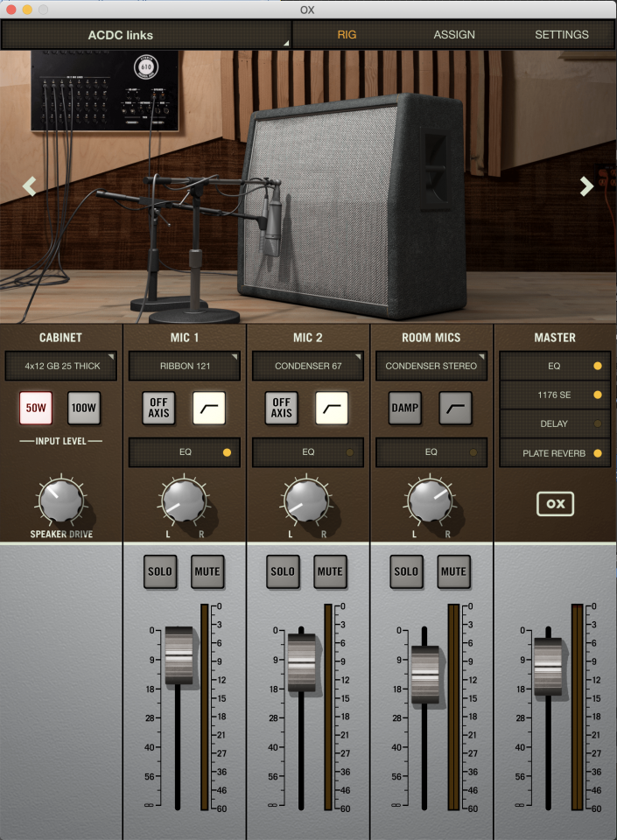Solo the Mic 2 channel
617x840 pixels.
coord(283,571)
